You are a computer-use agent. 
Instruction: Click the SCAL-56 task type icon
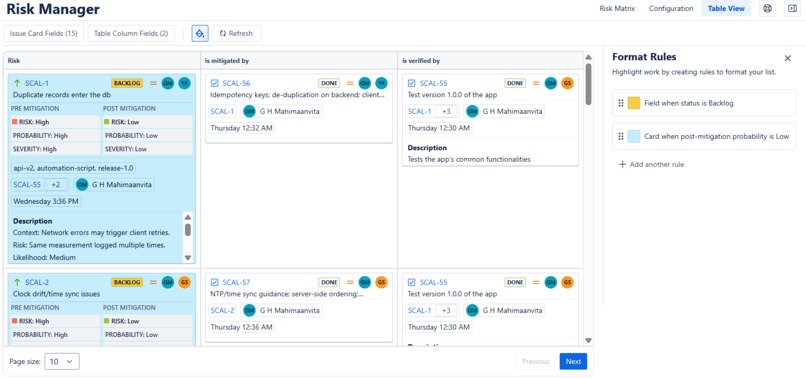pyautogui.click(x=214, y=83)
